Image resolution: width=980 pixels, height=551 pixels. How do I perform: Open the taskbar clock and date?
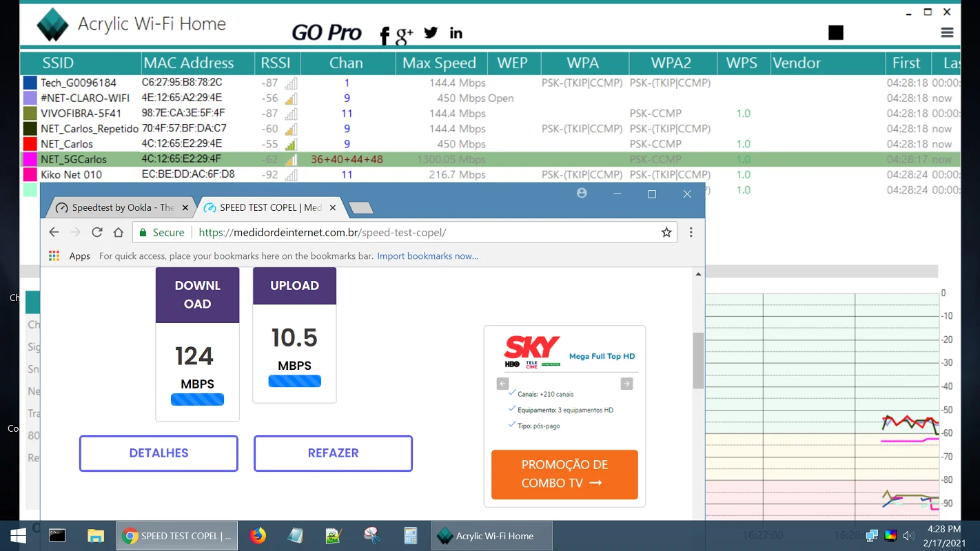(x=945, y=536)
